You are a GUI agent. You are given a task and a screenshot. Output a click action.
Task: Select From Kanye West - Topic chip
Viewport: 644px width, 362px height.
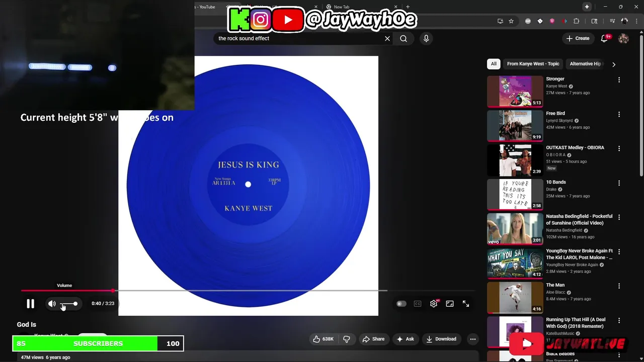(x=533, y=64)
